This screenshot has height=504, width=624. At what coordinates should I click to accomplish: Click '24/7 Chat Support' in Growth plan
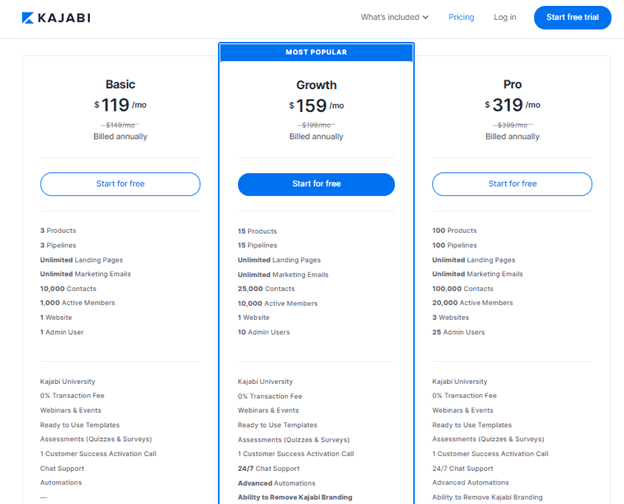tap(269, 469)
